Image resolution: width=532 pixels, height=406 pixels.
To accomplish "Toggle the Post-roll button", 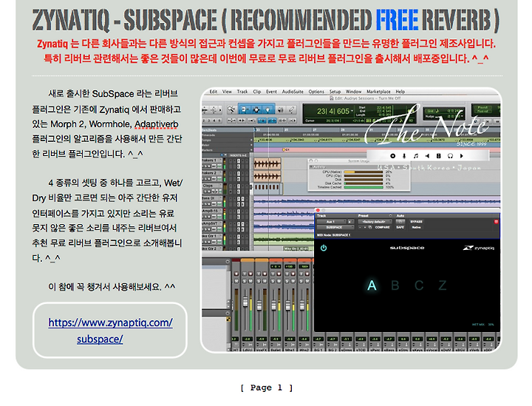I will pyautogui.click(x=482, y=111).
